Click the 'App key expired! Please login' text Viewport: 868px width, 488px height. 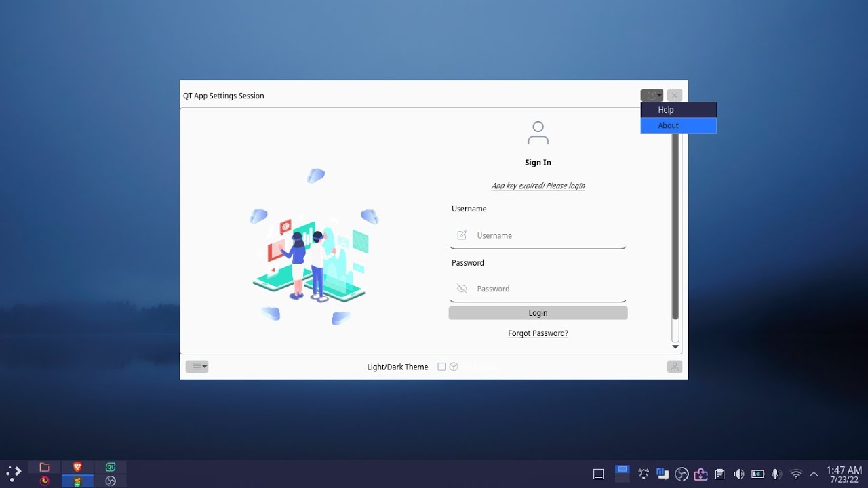pos(538,186)
